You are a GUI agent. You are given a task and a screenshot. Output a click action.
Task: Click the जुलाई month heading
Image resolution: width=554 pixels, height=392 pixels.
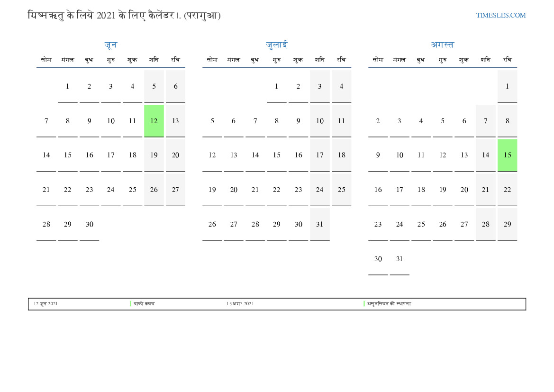pyautogui.click(x=277, y=45)
